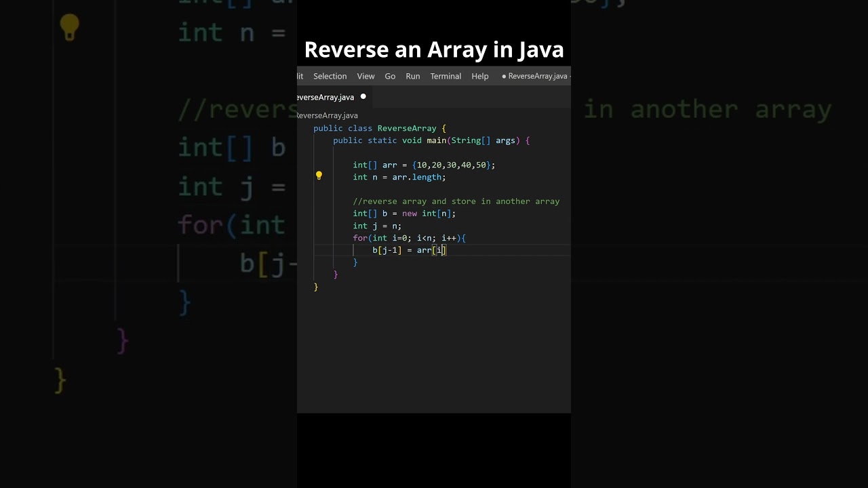
Task: Open the Terminal menu
Action: [x=446, y=76]
